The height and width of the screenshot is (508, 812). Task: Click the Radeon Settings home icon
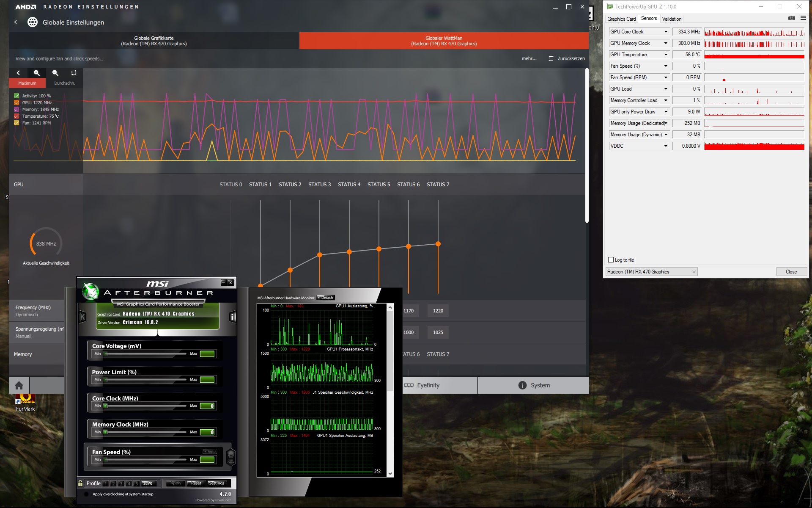[x=19, y=385]
